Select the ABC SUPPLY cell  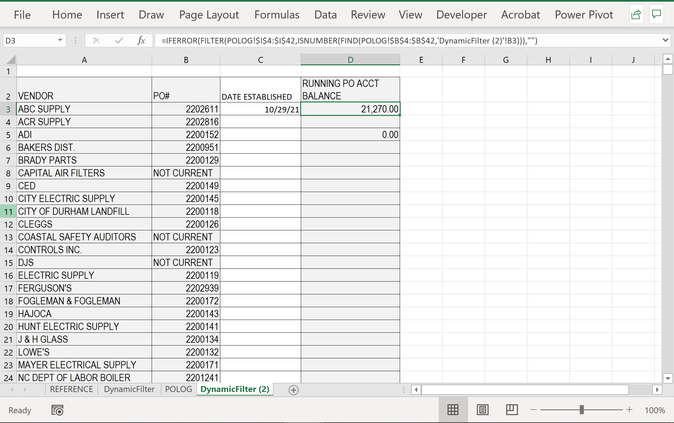point(84,109)
